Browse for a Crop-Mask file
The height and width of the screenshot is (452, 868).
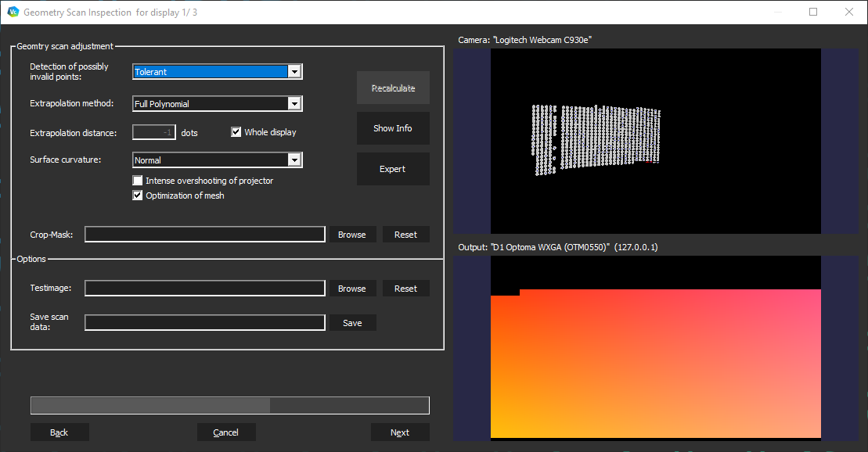pos(352,234)
